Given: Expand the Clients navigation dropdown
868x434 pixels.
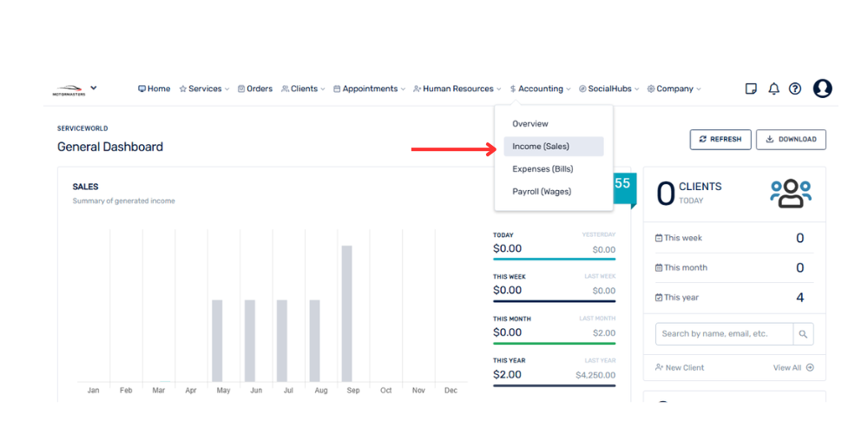Looking at the screenshot, I should 303,89.
